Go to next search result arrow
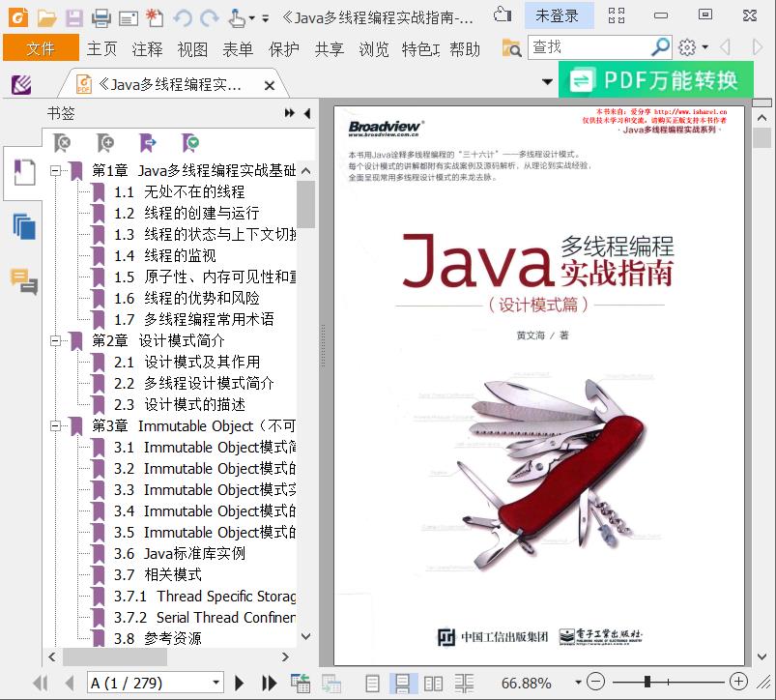Image resolution: width=776 pixels, height=700 pixels. click(x=757, y=47)
